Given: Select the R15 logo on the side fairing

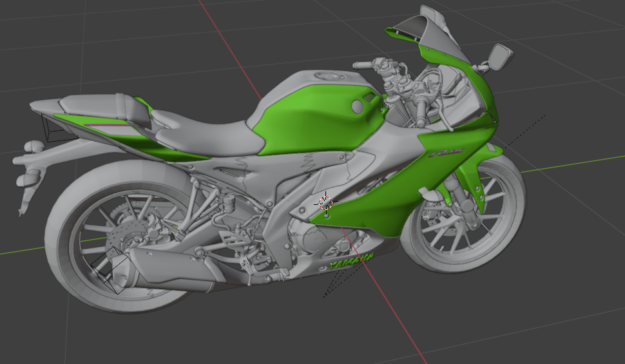Looking at the screenshot, I should click(x=447, y=152).
